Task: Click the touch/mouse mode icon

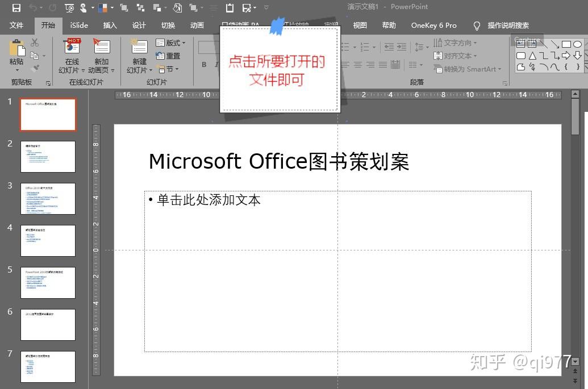Action: pyautogui.click(x=84, y=8)
